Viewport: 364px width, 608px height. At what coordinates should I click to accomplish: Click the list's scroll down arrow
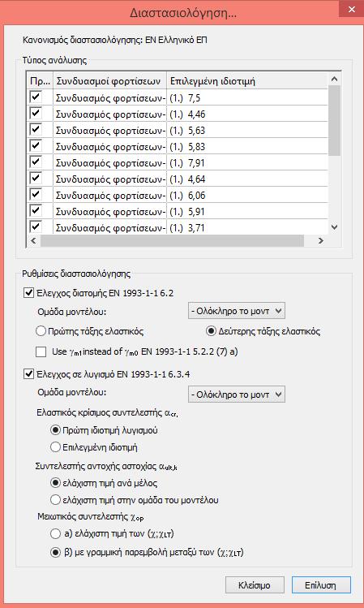(335, 226)
